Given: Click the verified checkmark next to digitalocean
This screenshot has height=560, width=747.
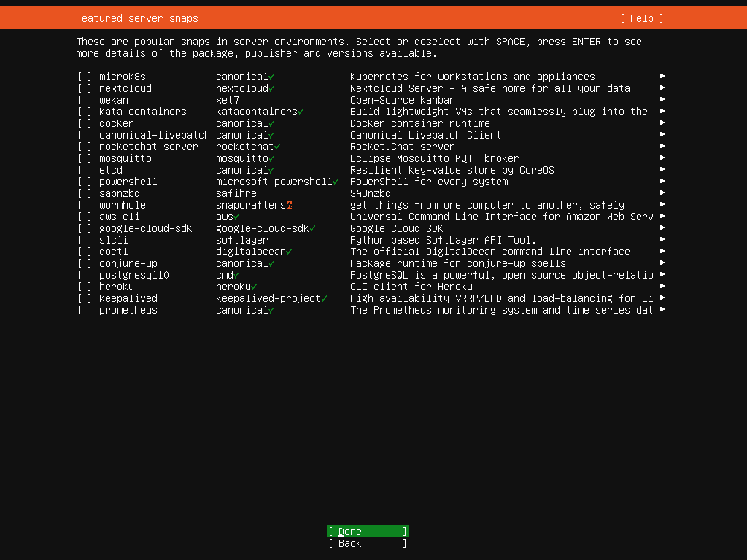Looking at the screenshot, I should click(289, 252).
